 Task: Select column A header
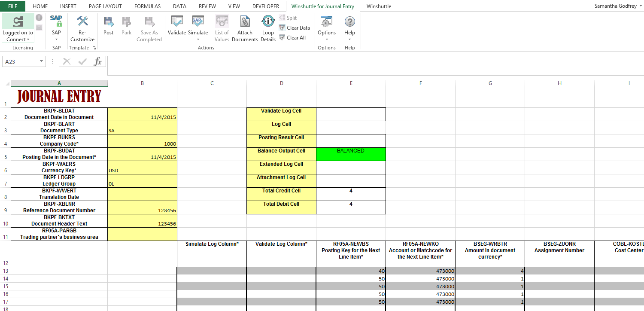pyautogui.click(x=59, y=83)
